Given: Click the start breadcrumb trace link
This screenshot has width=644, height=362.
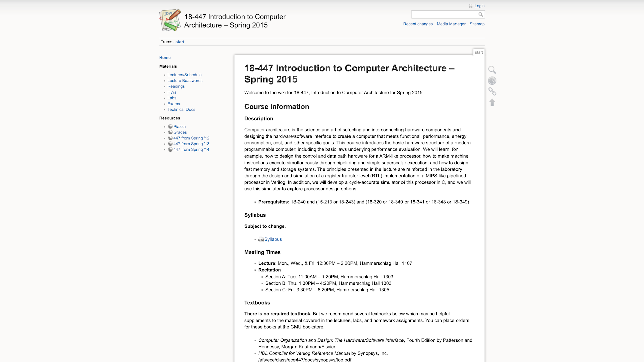Looking at the screenshot, I should [179, 42].
